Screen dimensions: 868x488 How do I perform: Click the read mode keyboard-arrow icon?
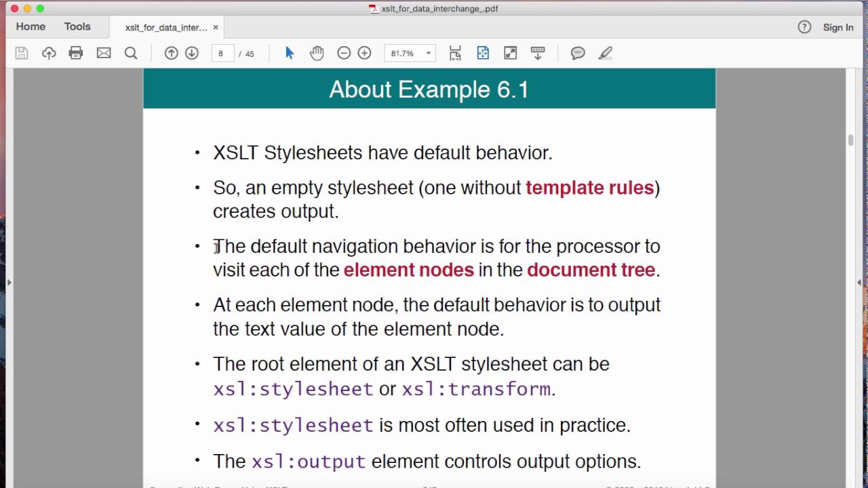click(538, 53)
